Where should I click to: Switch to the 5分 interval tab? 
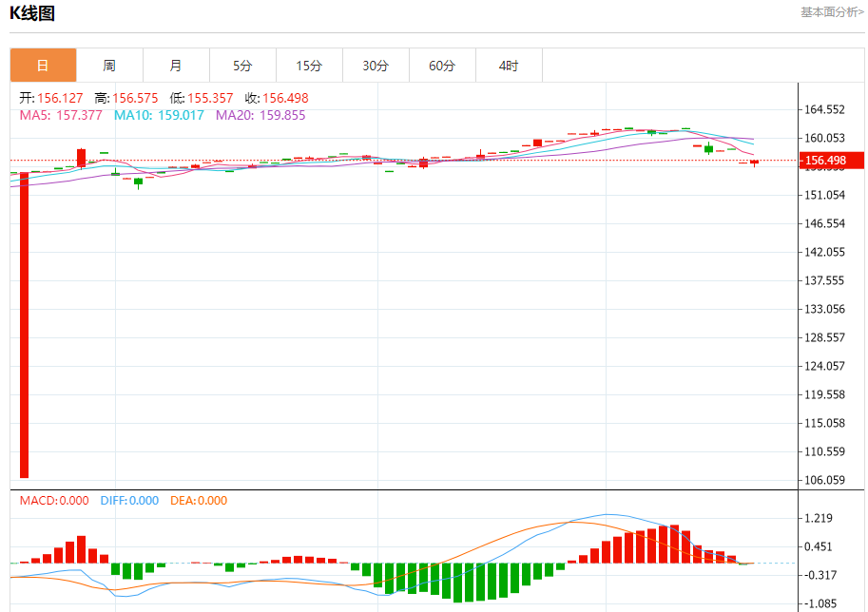coord(242,66)
